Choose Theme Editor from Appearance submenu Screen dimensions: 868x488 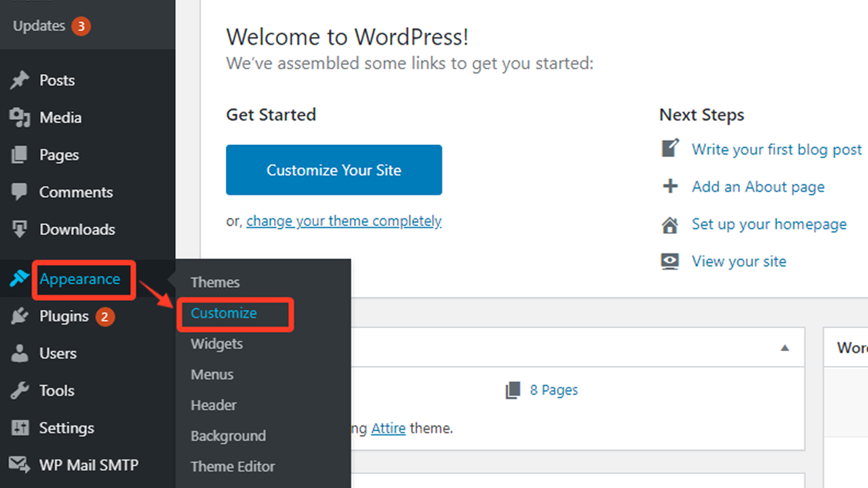point(233,466)
